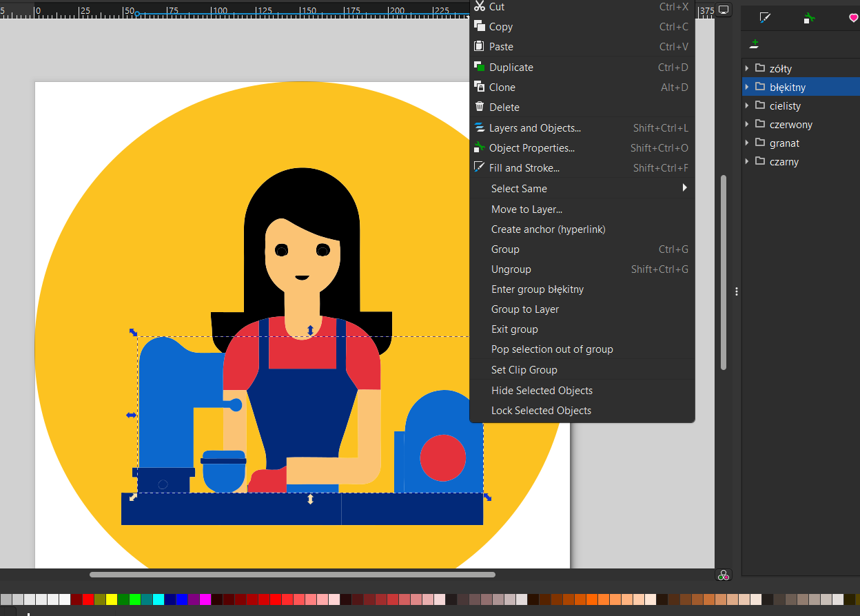Choose Cut from the context menu
The width and height of the screenshot is (860, 616).
click(582, 7)
